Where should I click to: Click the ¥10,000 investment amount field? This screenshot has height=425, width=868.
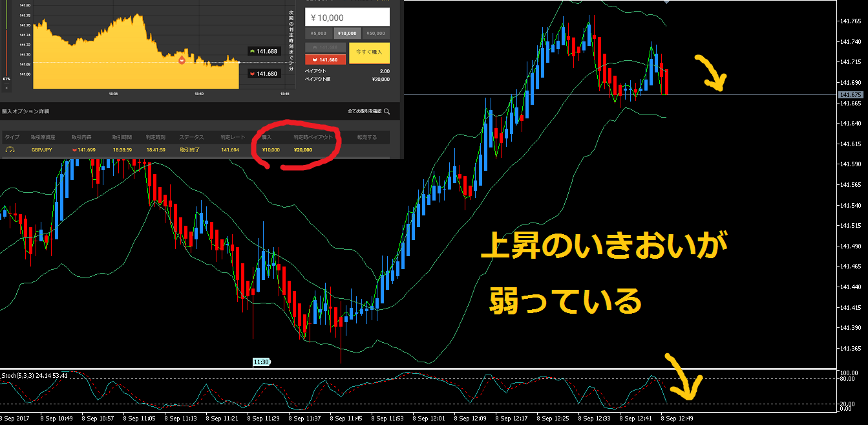pyautogui.click(x=347, y=17)
